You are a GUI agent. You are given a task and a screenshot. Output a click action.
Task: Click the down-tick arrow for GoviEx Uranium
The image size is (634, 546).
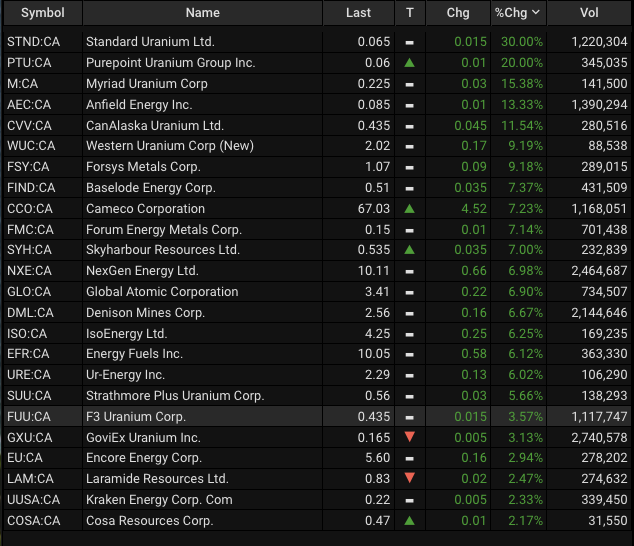[410, 437]
